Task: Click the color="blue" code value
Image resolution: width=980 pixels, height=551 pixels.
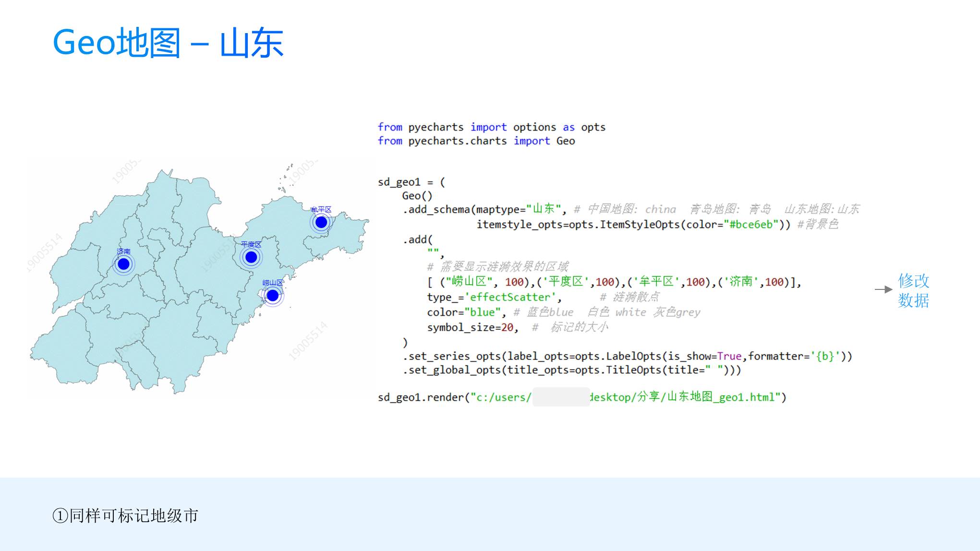Action: (482, 312)
